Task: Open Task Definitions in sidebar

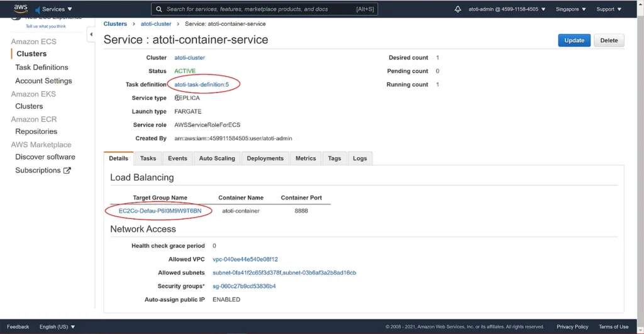Action: tap(42, 67)
